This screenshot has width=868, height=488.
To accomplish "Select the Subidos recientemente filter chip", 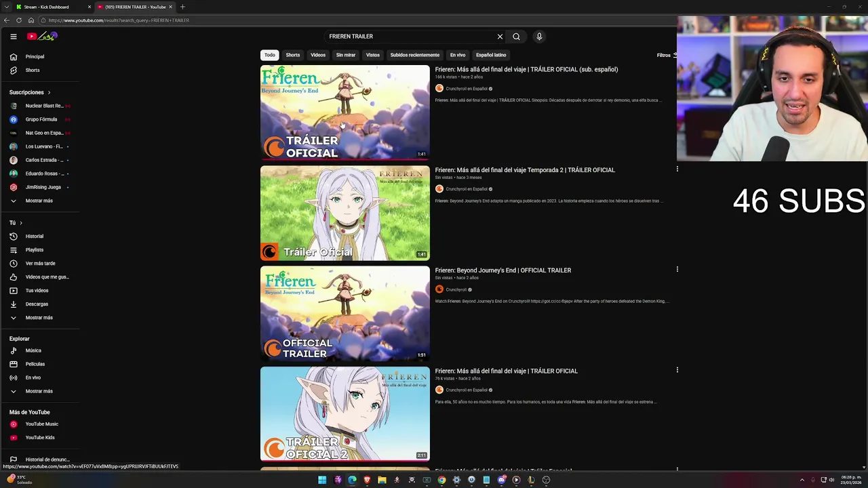I will pyautogui.click(x=415, y=55).
